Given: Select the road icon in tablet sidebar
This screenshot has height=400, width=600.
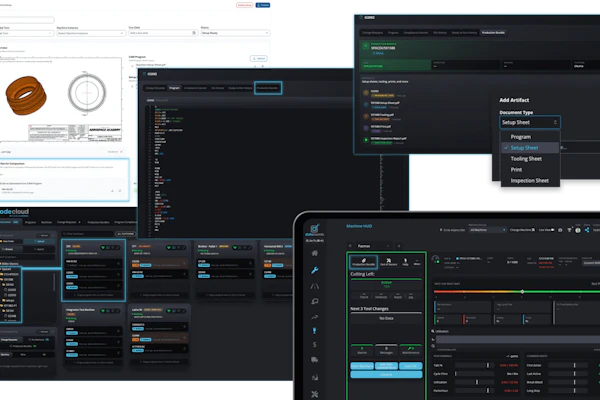Looking at the screenshot, I should pos(315,286).
